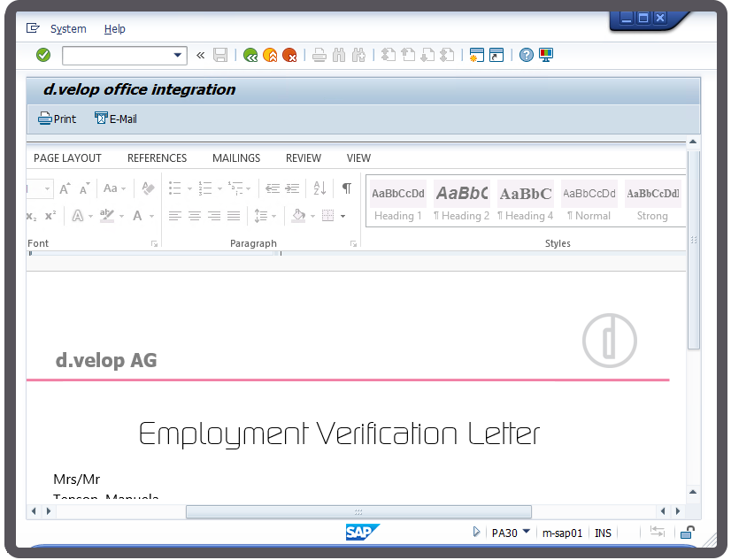Click the Clear Formatting eraser icon
Viewport: 731px width, 560px height.
(x=148, y=188)
